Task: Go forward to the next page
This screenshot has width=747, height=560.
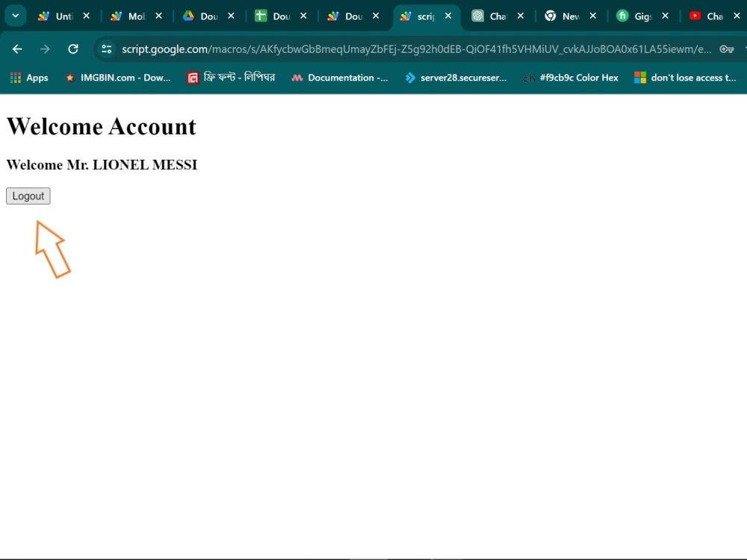Action: click(x=45, y=49)
